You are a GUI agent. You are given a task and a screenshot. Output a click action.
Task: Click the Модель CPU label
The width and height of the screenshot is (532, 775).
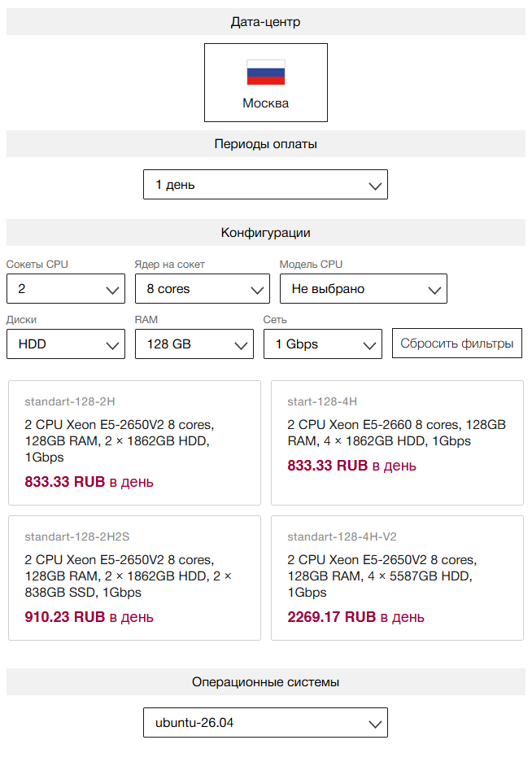tap(311, 265)
